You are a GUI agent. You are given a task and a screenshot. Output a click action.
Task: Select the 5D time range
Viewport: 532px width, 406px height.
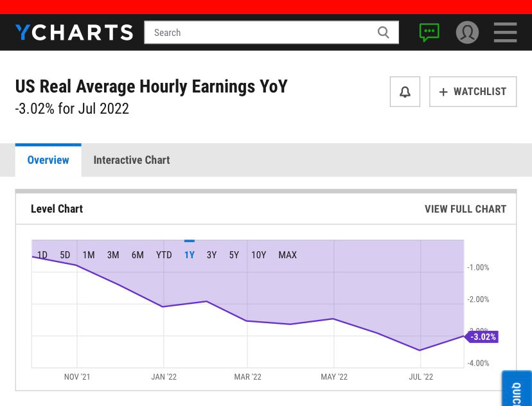point(65,255)
